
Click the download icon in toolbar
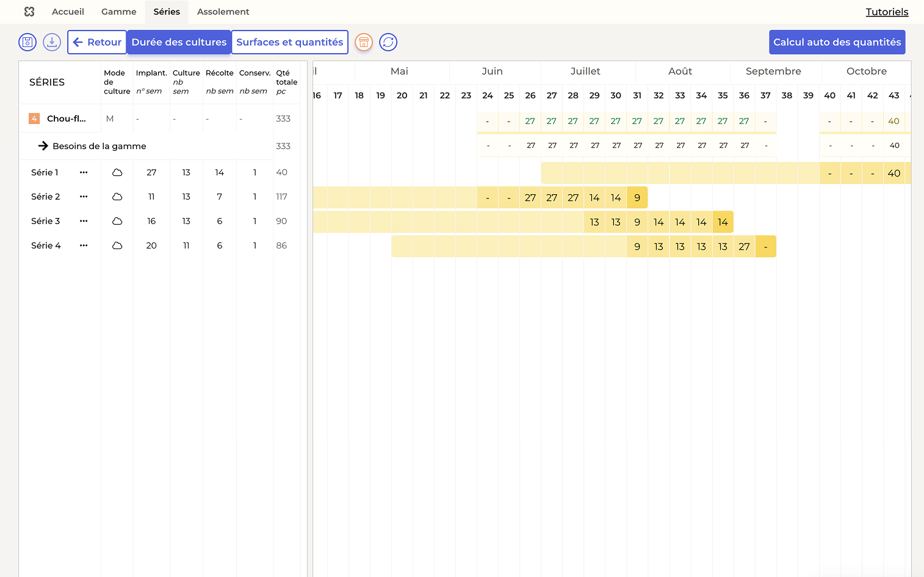click(52, 42)
